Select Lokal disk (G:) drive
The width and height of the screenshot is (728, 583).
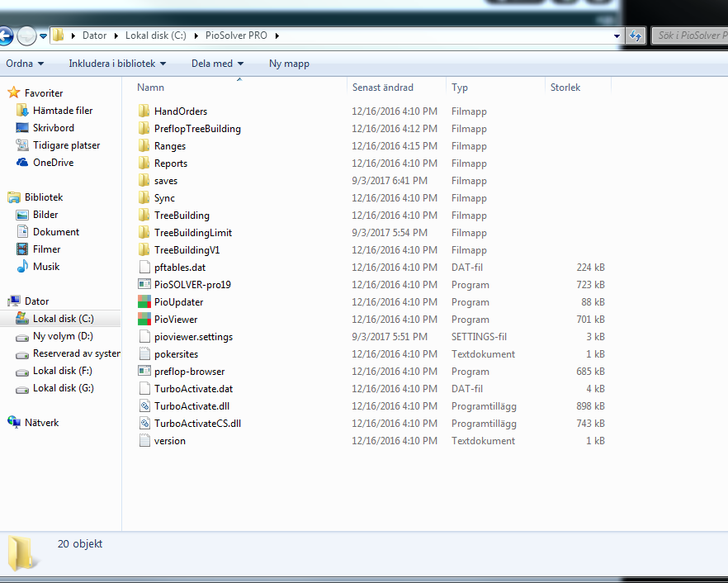tap(63, 387)
